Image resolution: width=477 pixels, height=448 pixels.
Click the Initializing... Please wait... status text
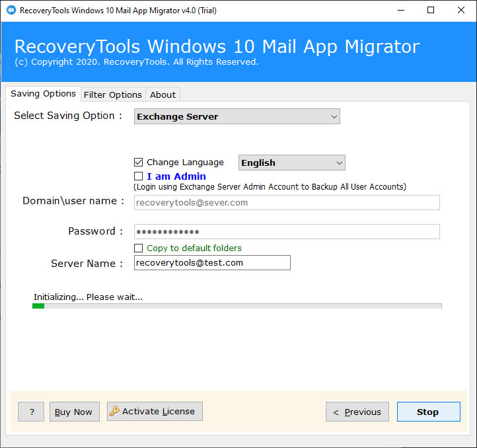(88, 297)
